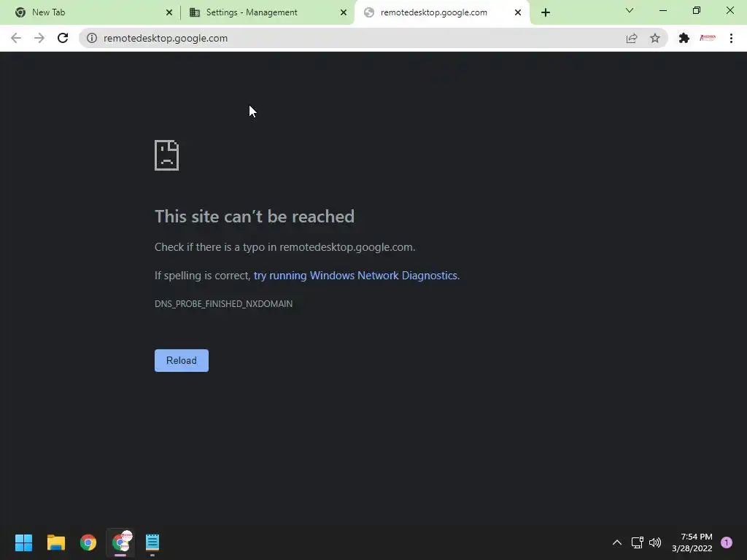Open Windows Network Diagnostics link
This screenshot has width=747, height=560.
(355, 276)
